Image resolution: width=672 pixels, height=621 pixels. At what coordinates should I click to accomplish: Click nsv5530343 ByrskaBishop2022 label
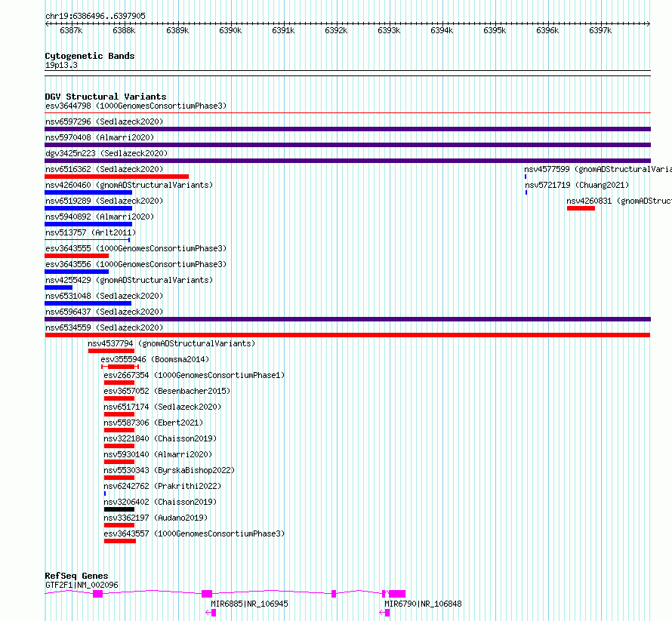pos(169,470)
